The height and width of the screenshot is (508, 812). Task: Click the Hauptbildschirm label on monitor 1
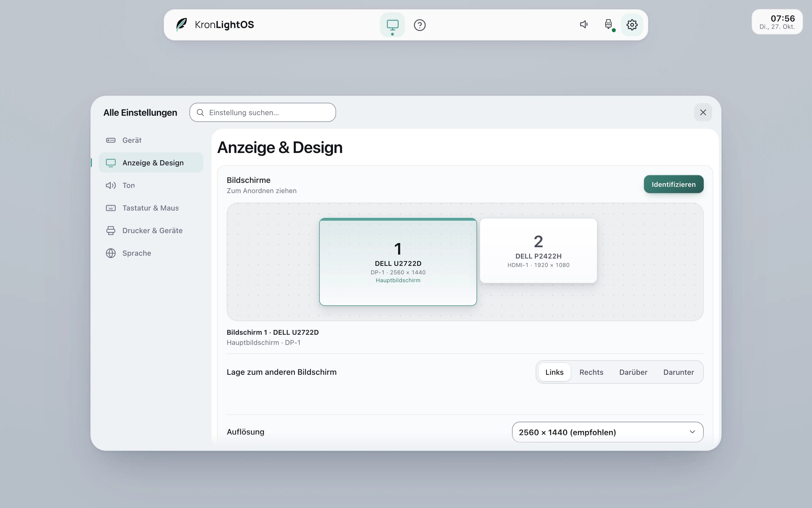click(398, 280)
